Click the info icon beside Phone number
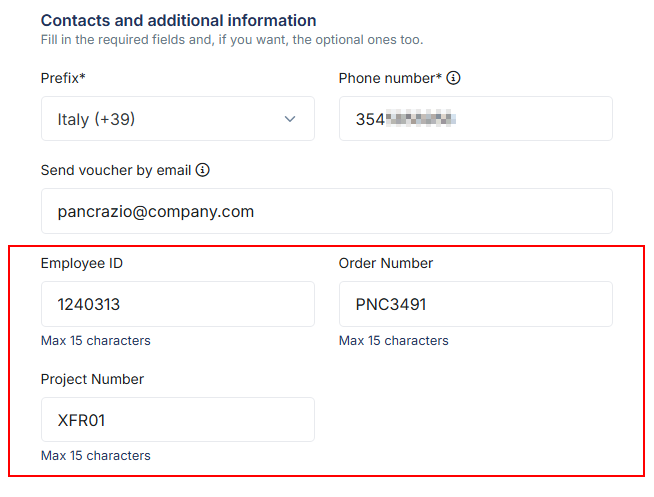Viewport: 654px width, 497px height. [x=453, y=78]
